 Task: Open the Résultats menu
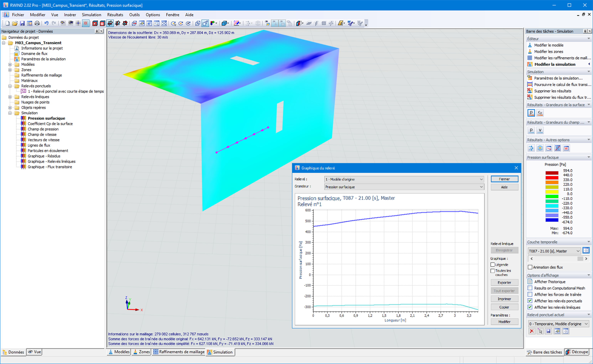coord(115,15)
